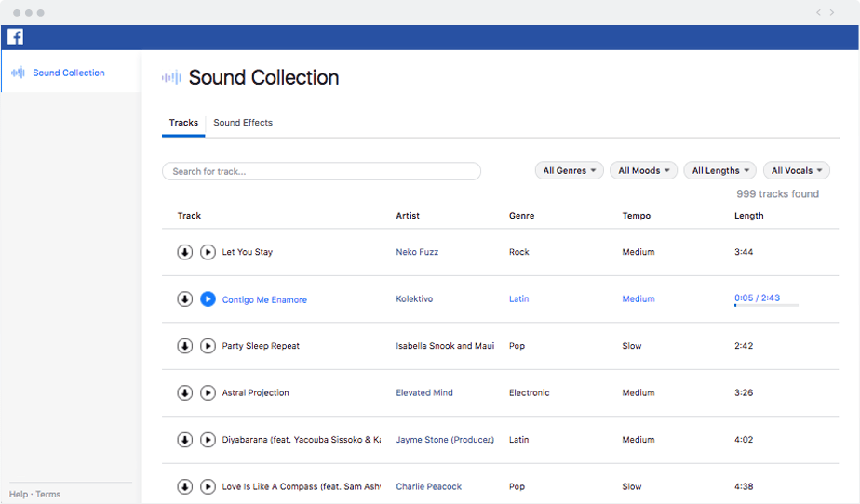Image resolution: width=860 pixels, height=504 pixels.
Task: Play Love Is Like A Compass track
Action: [208, 486]
